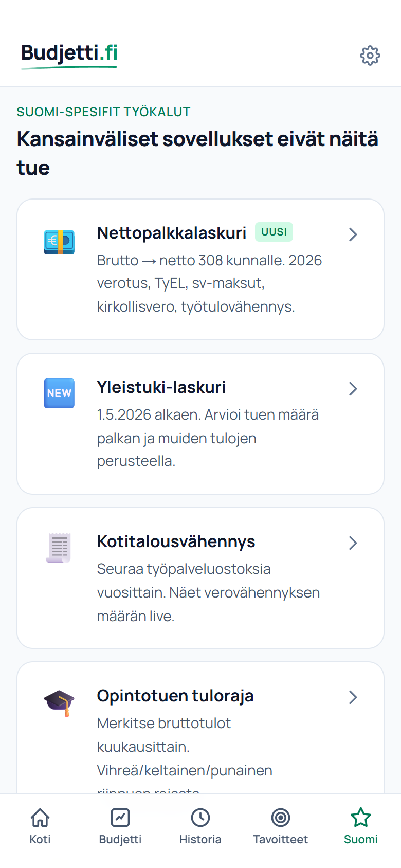The height and width of the screenshot is (868, 401).
Task: Tap the Koti house icon
Action: tap(40, 818)
